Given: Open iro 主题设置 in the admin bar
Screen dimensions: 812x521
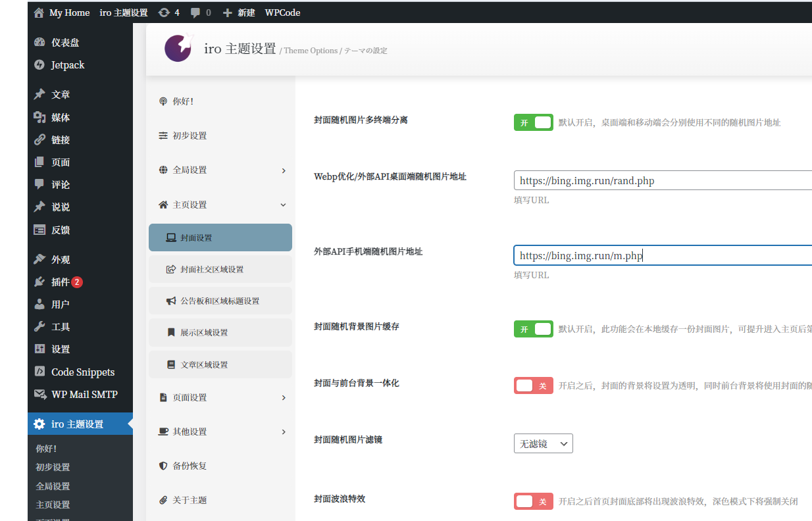Looking at the screenshot, I should click(124, 12).
